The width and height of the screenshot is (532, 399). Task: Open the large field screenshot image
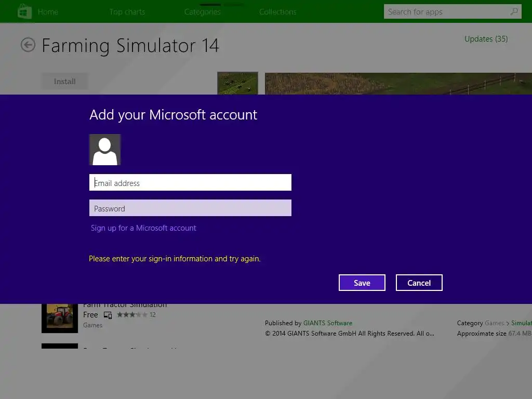(398, 84)
